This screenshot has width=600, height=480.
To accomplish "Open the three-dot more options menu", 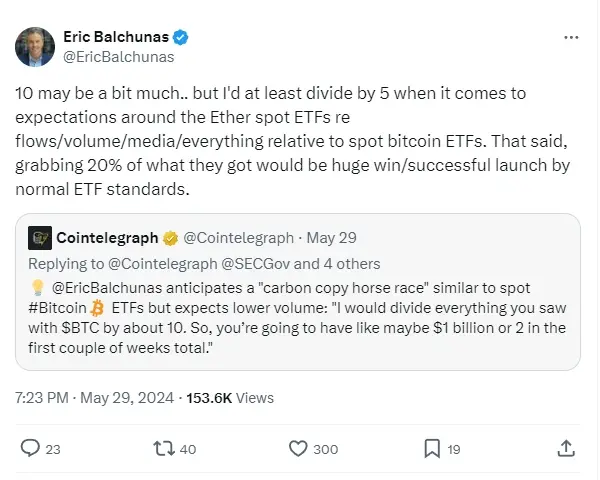I will tap(571, 38).
